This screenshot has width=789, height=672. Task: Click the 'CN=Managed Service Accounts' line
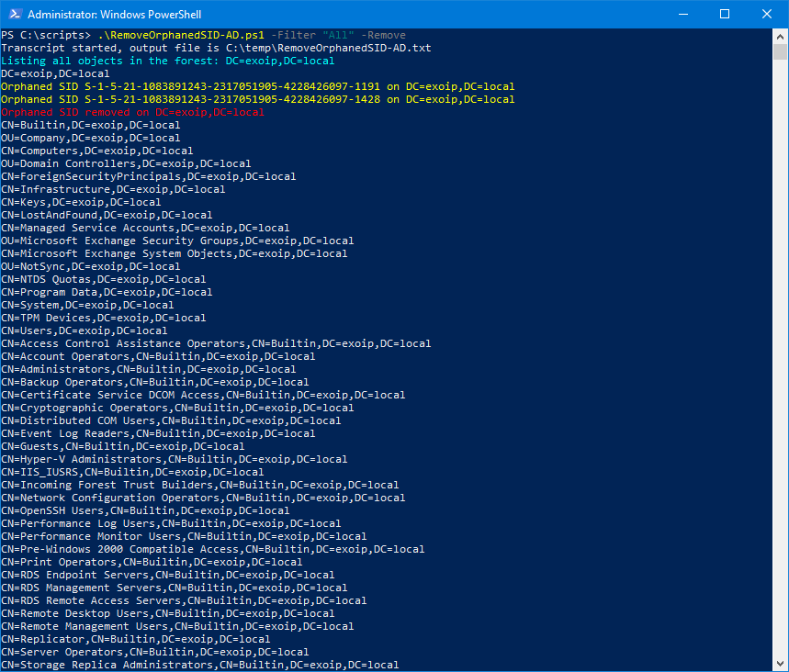click(x=145, y=228)
